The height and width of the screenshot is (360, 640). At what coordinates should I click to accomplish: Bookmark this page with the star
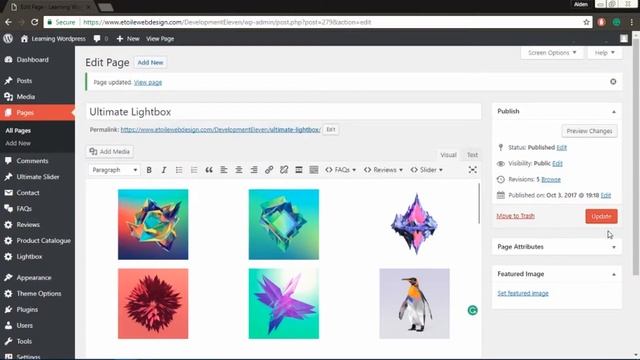[x=587, y=22]
